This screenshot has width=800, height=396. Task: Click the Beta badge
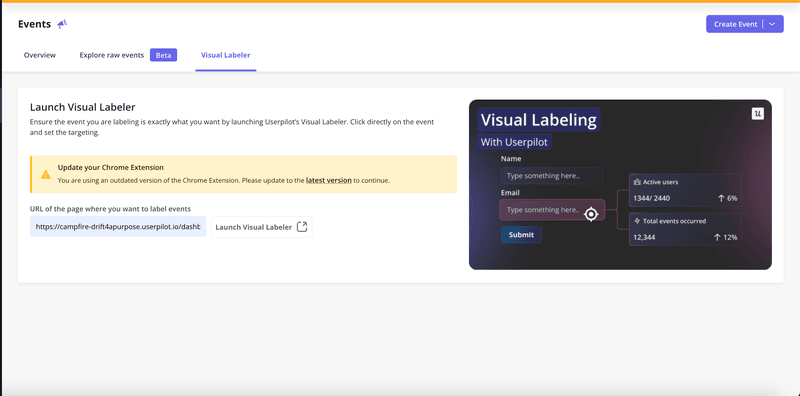tap(163, 55)
